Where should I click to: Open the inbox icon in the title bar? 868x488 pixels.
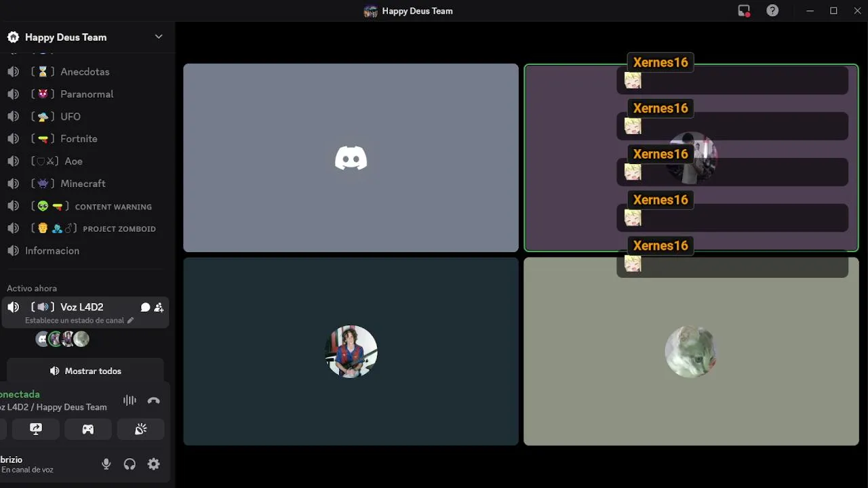pyautogui.click(x=744, y=11)
